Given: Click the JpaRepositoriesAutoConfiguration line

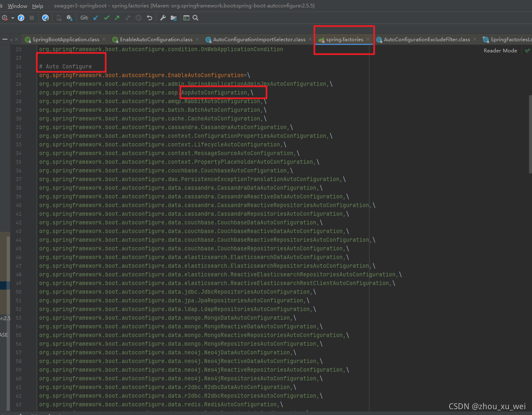Looking at the screenshot, I should click(174, 301).
